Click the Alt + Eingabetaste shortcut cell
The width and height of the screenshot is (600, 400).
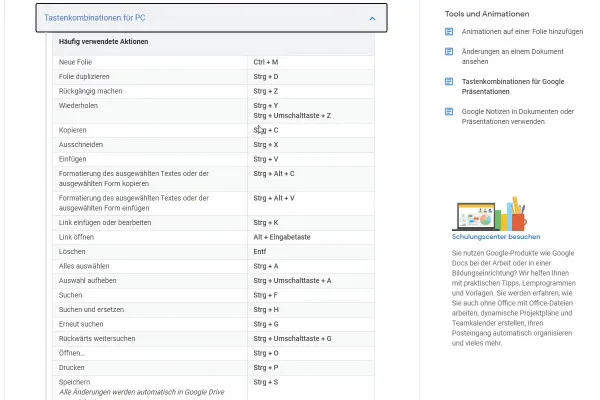[x=311, y=237]
